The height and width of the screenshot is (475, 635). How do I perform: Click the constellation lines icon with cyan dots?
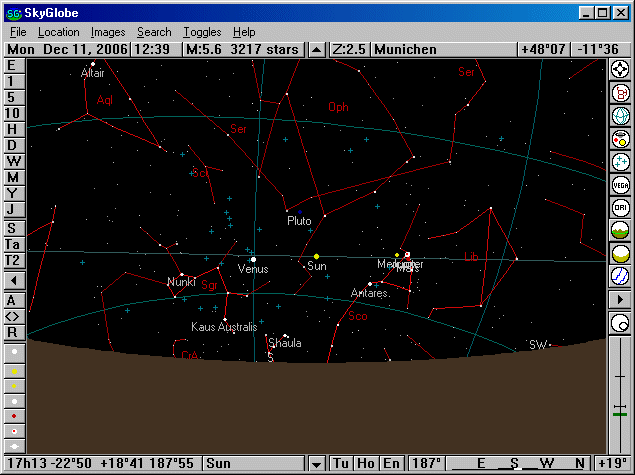[x=620, y=161]
